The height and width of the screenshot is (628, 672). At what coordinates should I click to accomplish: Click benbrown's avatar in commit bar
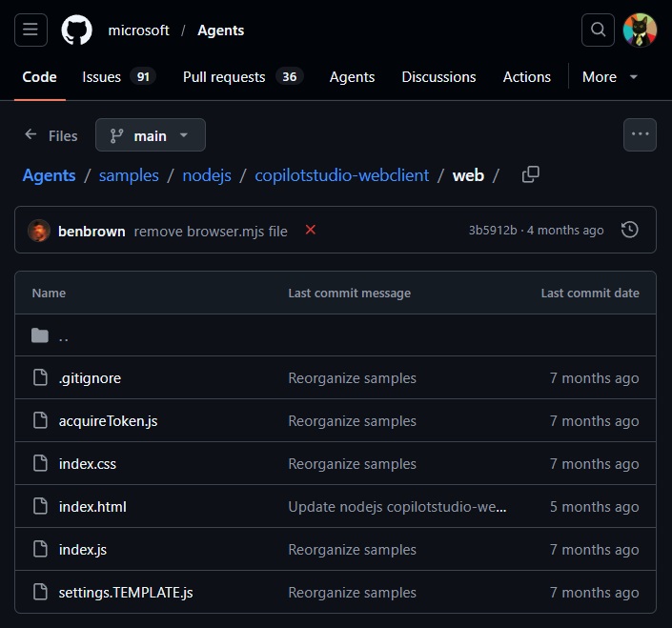point(39,231)
